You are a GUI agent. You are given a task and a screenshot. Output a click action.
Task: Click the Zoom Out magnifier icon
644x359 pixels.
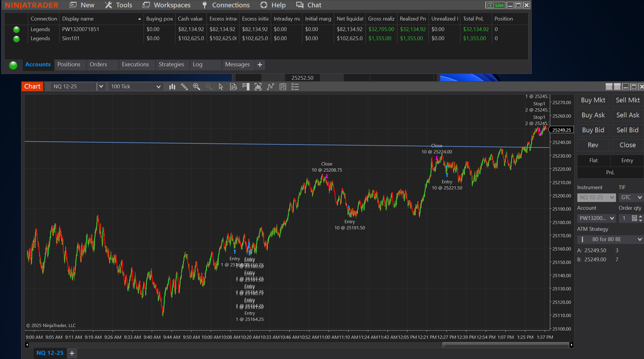click(208, 86)
